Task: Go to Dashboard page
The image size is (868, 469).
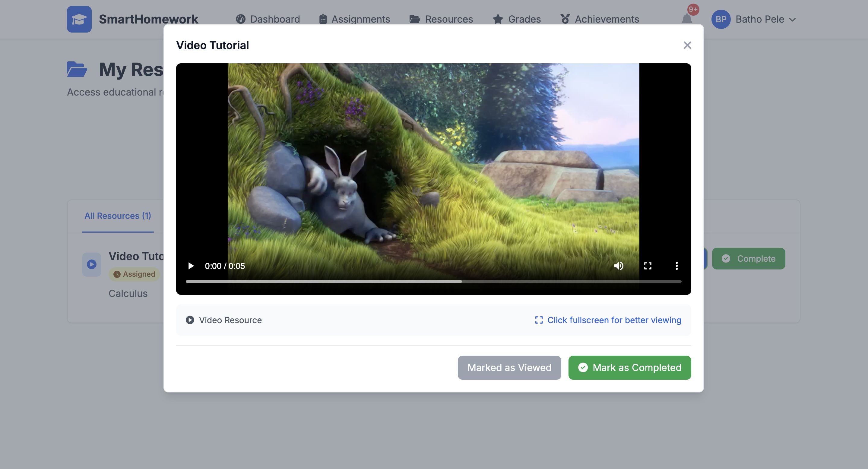Action: (268, 19)
